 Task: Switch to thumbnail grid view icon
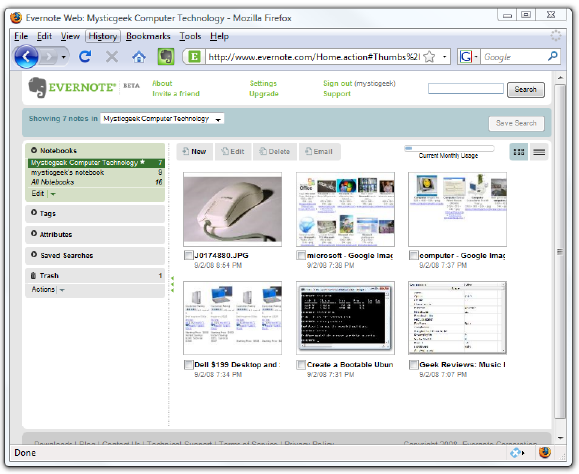(518, 152)
